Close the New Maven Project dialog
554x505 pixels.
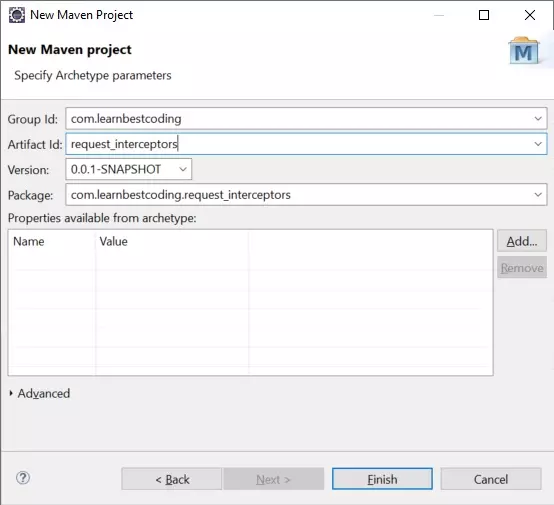click(x=530, y=15)
